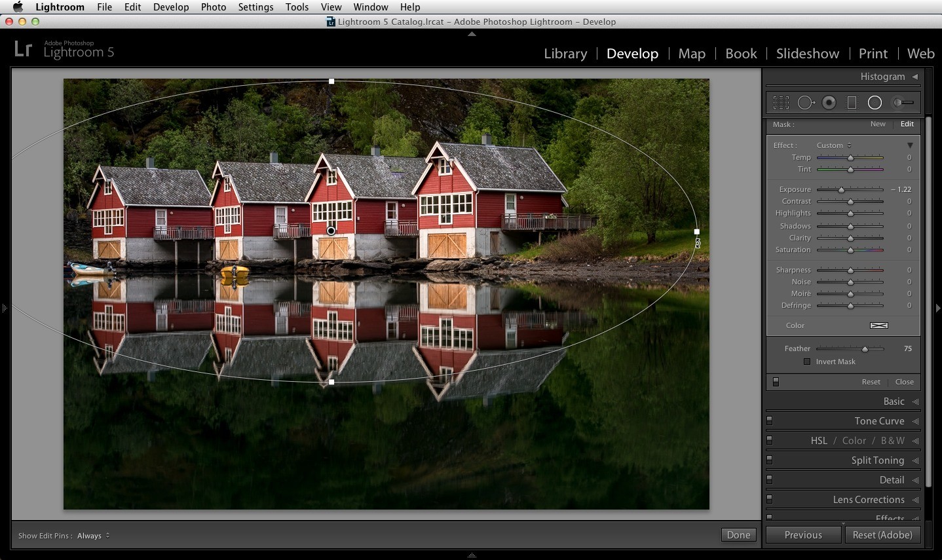Open the Apple menu
The width and height of the screenshot is (942, 560).
click(18, 7)
